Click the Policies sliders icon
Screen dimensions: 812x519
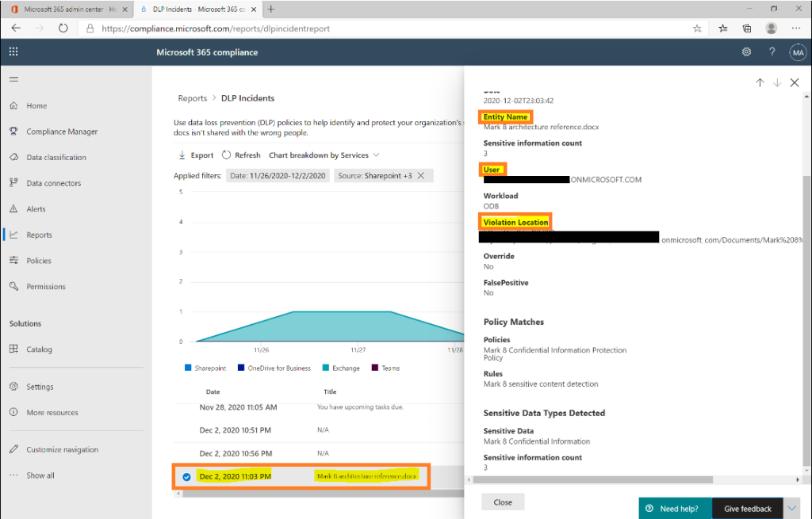pos(14,260)
